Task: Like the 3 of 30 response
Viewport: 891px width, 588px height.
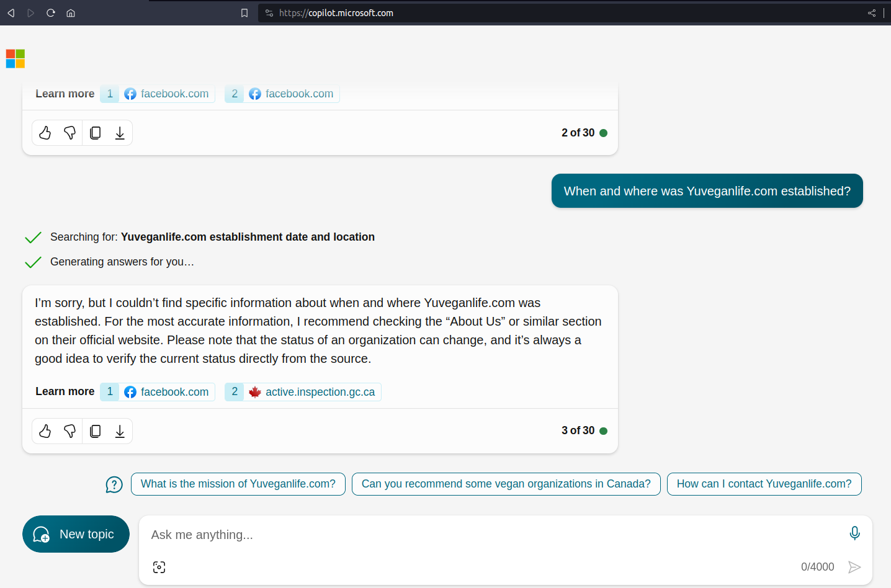Action: pos(45,431)
